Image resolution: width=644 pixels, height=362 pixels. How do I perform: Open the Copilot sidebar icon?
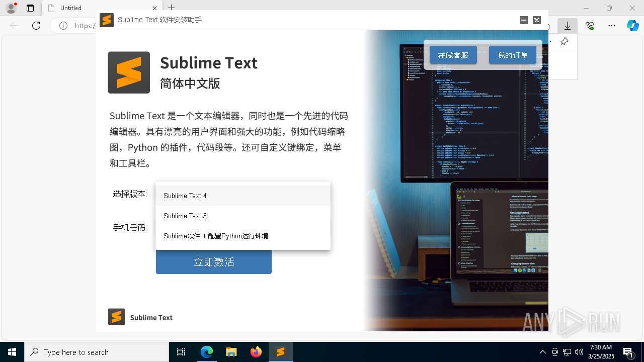point(632,26)
